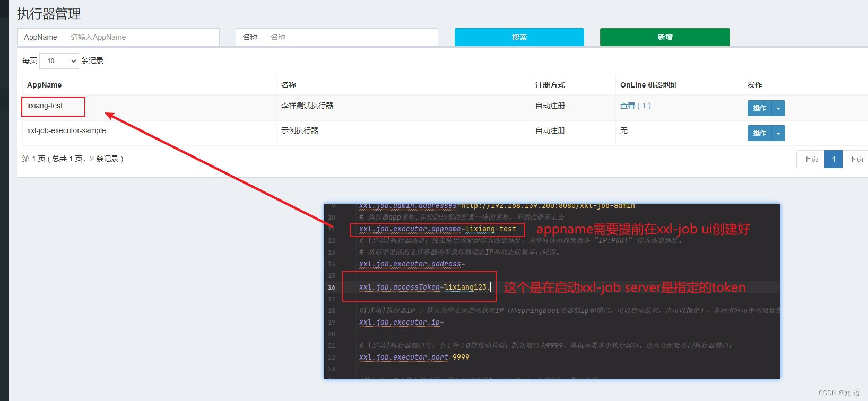Go to the previous page with 上页
868x401 pixels.
(x=811, y=159)
